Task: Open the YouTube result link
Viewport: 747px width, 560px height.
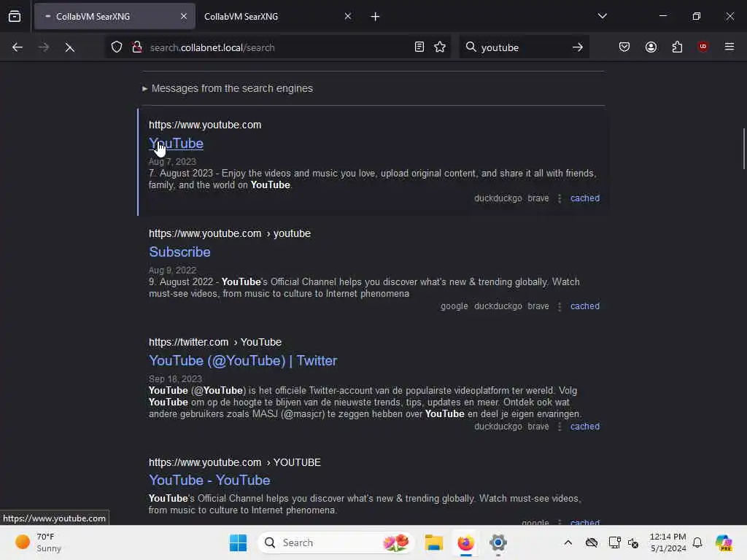Action: 176,144
